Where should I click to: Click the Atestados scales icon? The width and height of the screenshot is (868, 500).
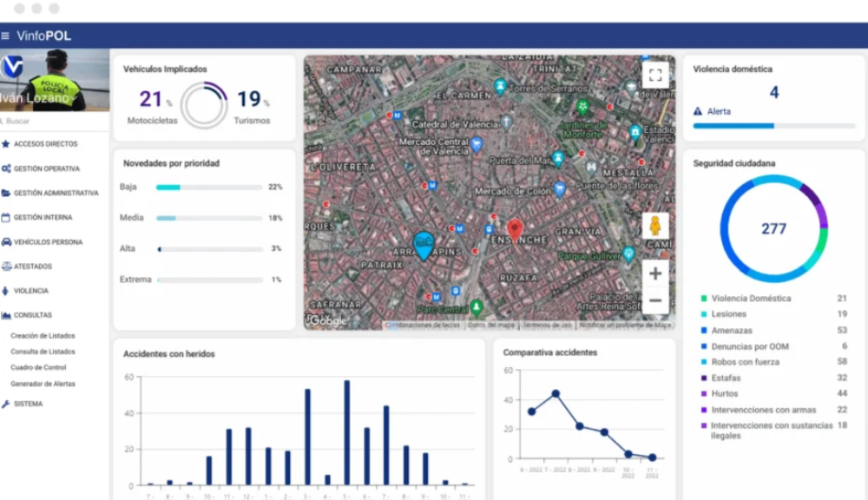coord(6,266)
